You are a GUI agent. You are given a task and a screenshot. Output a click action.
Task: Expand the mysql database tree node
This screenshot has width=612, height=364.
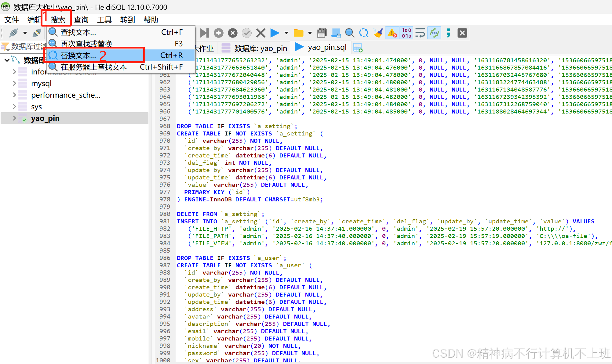coord(14,83)
